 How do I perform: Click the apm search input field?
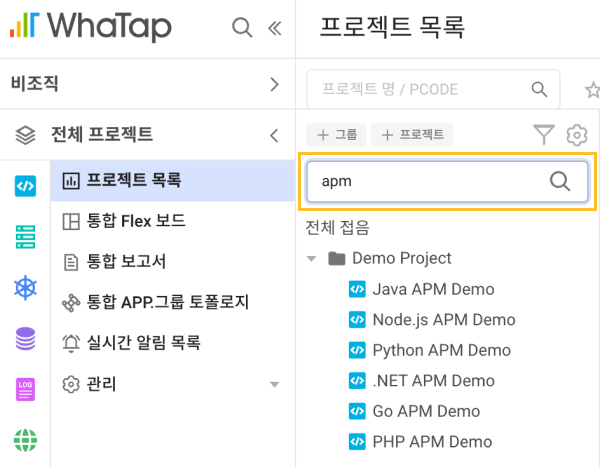pyautogui.click(x=447, y=181)
